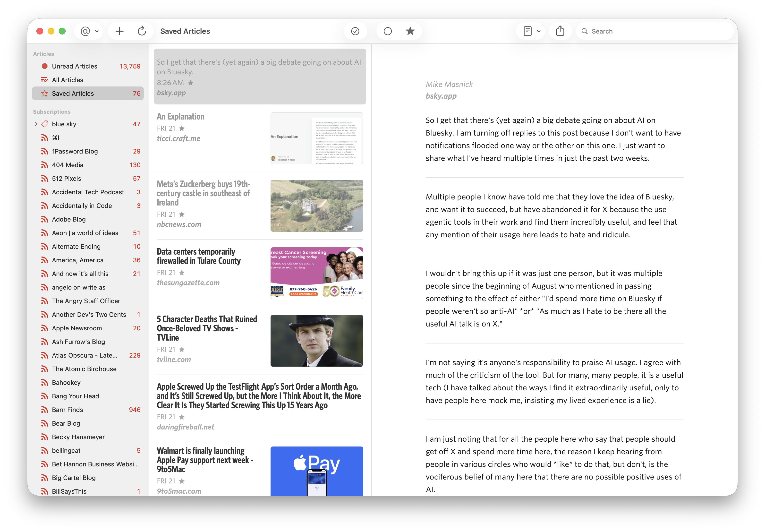Focus the Search field
Image resolution: width=765 pixels, height=532 pixels.
654,31
